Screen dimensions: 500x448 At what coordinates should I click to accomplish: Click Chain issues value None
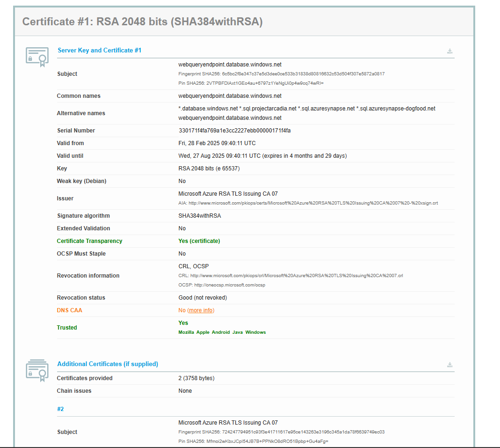pyautogui.click(x=185, y=391)
